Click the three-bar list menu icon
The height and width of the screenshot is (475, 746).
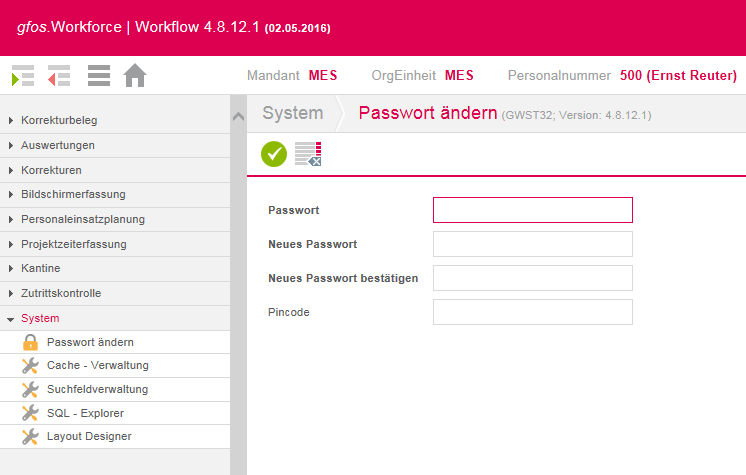(x=99, y=76)
